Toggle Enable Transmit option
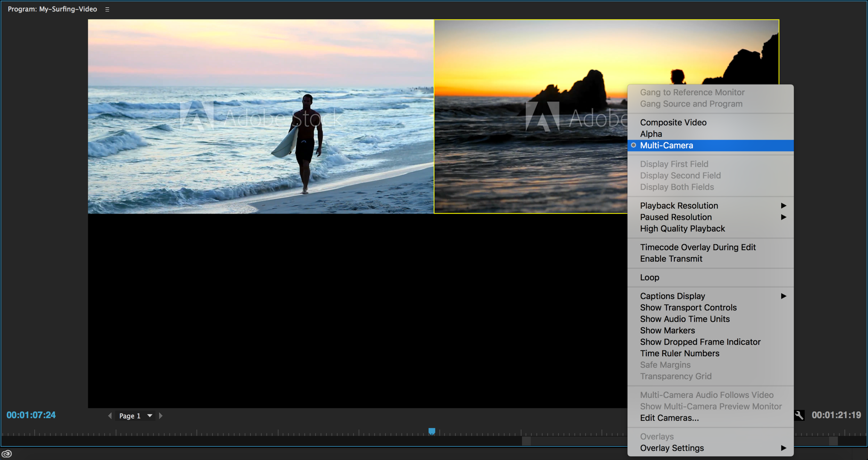Viewport: 868px width, 460px height. pos(710,259)
